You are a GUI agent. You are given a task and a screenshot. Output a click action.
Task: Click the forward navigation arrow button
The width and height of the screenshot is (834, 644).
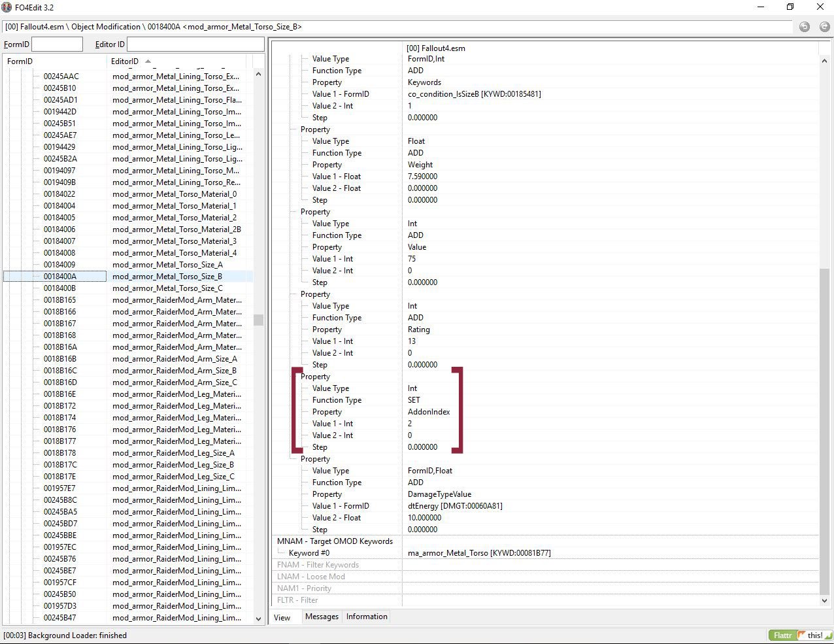pyautogui.click(x=824, y=27)
